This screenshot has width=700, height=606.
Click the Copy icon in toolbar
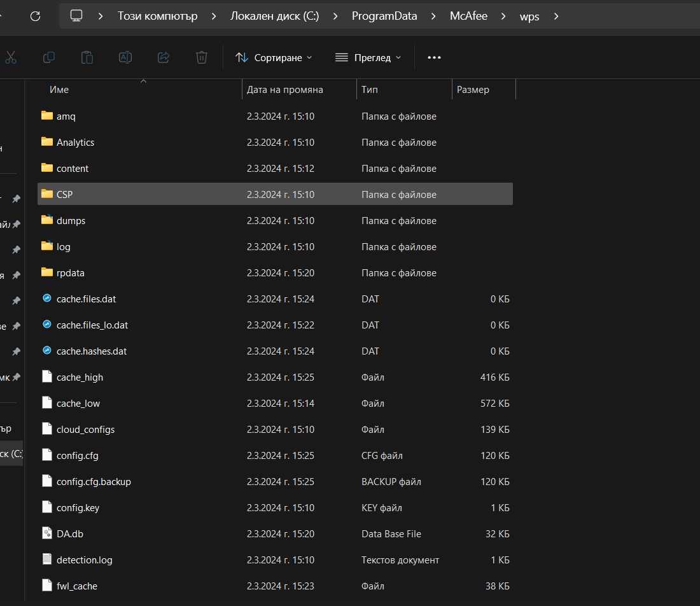[49, 57]
